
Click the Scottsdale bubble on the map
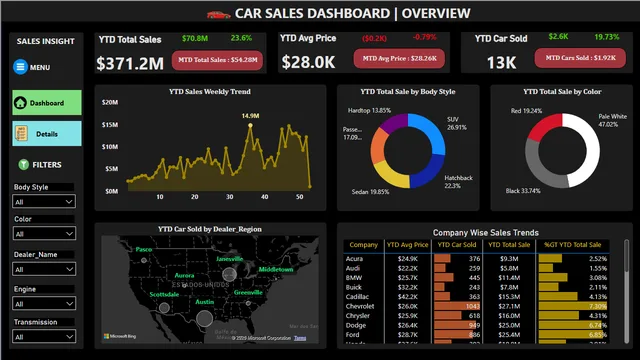pos(164,308)
